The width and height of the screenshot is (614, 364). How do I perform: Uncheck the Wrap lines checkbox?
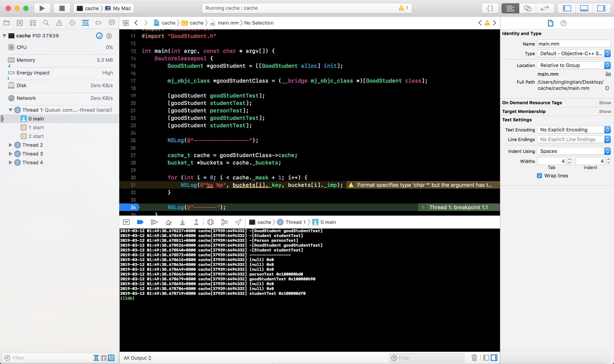coord(539,176)
